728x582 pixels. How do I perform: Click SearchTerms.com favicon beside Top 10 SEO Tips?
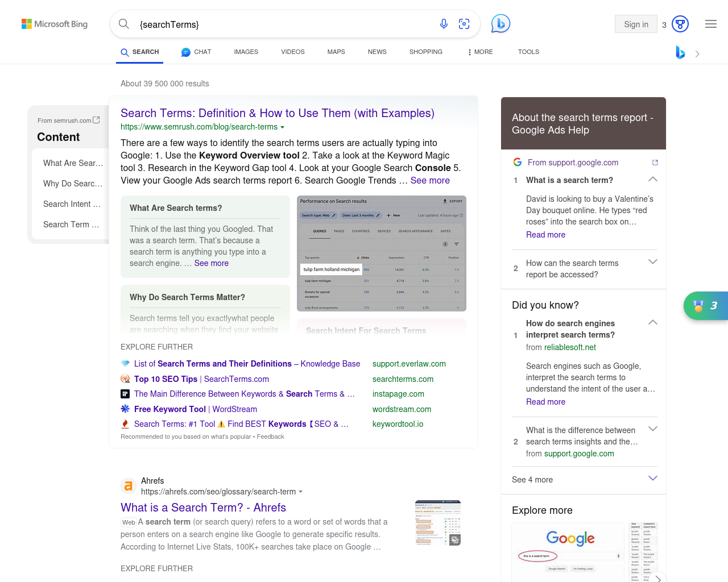125,379
